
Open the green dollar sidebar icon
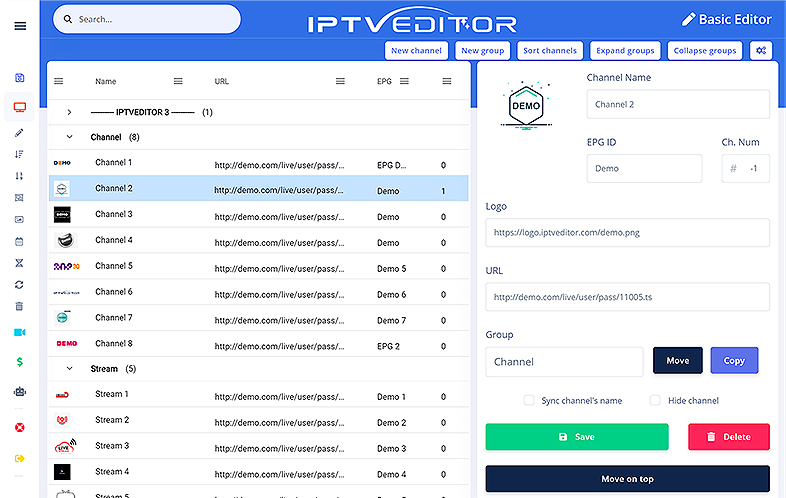point(20,362)
